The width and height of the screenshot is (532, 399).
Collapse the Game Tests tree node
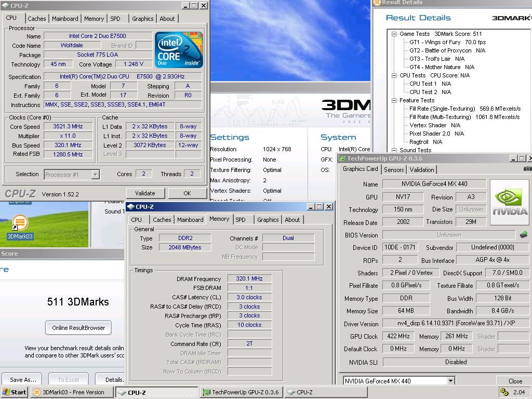394,34
